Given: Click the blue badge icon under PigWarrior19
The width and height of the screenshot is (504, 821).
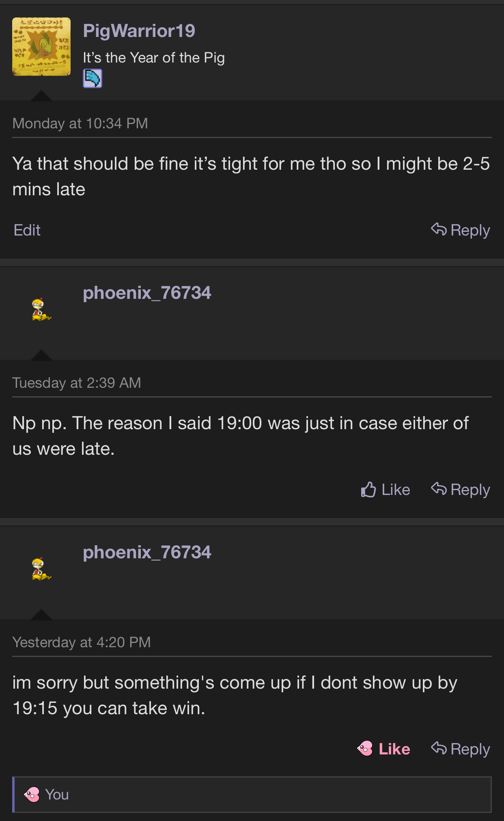Looking at the screenshot, I should 93,78.
